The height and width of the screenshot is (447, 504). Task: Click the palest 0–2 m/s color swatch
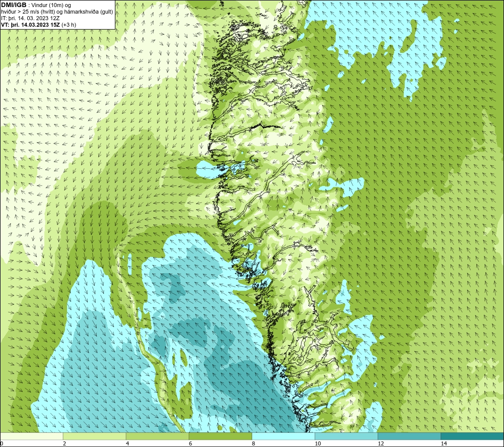coord(31,436)
